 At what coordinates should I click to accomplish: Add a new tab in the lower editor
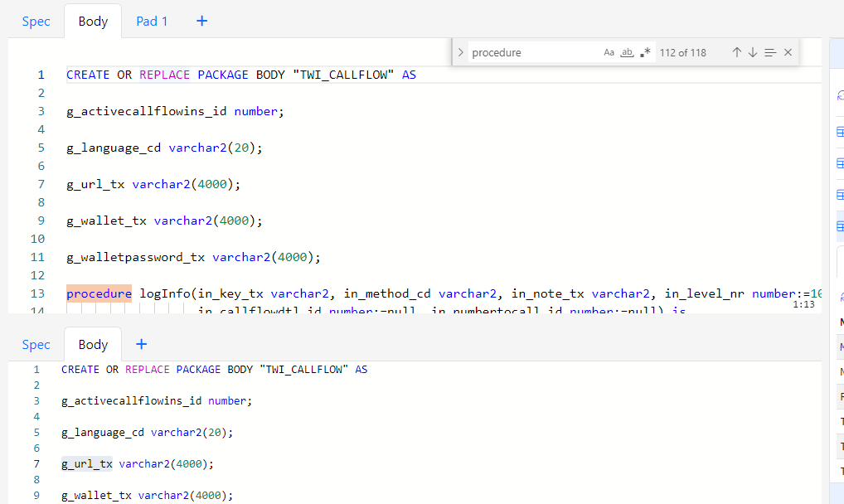pos(141,344)
